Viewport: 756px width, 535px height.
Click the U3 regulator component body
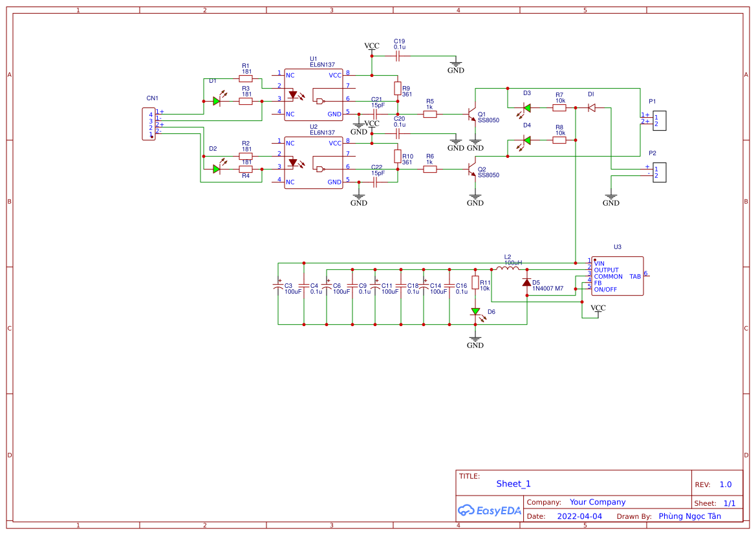(617, 276)
